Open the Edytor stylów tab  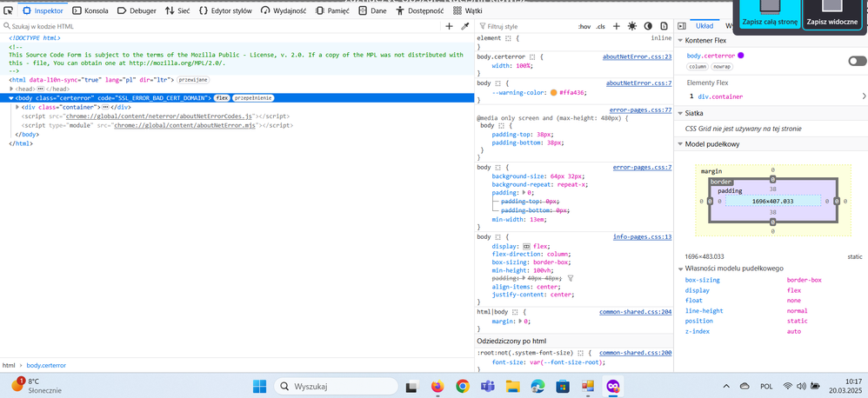(x=225, y=10)
